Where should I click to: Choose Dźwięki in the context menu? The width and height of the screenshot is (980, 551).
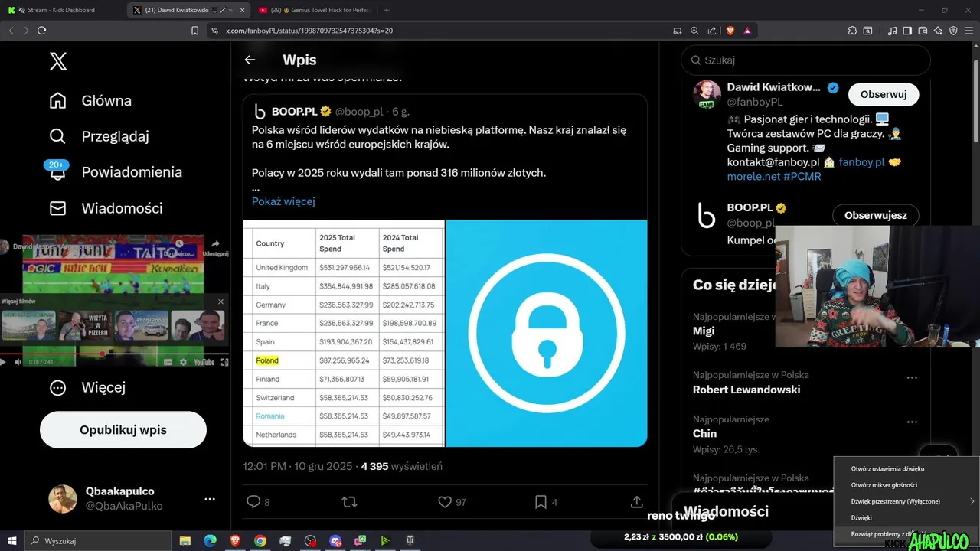coord(906,518)
